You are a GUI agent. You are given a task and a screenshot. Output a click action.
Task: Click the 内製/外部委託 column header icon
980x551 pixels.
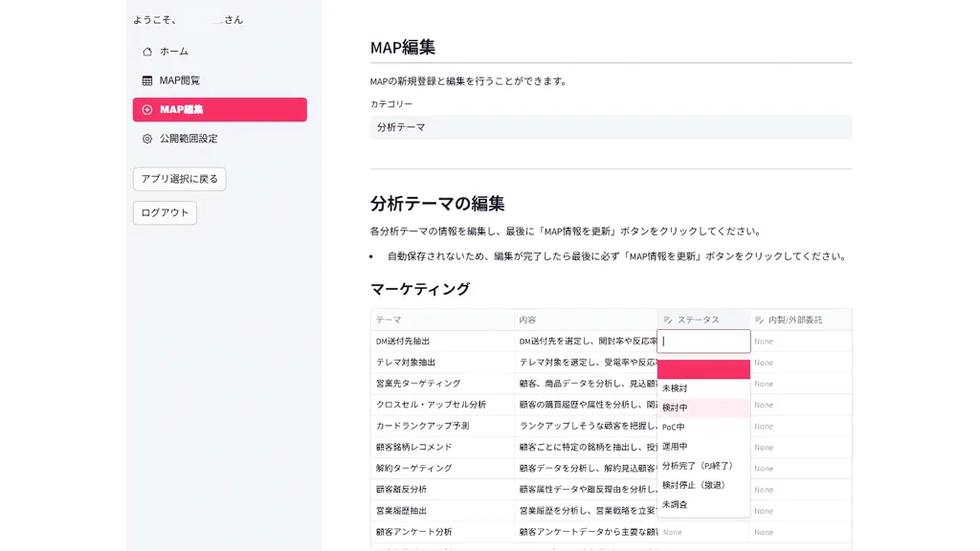[x=760, y=320]
